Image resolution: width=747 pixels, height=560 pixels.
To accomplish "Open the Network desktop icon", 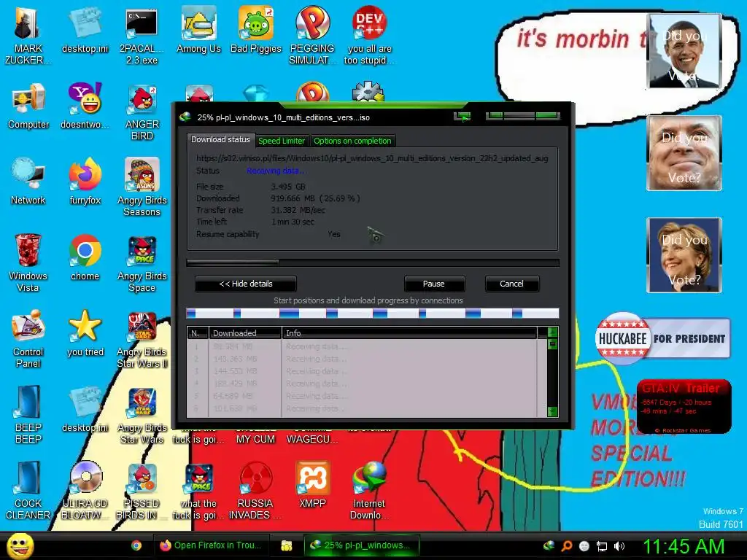I will (x=28, y=182).
